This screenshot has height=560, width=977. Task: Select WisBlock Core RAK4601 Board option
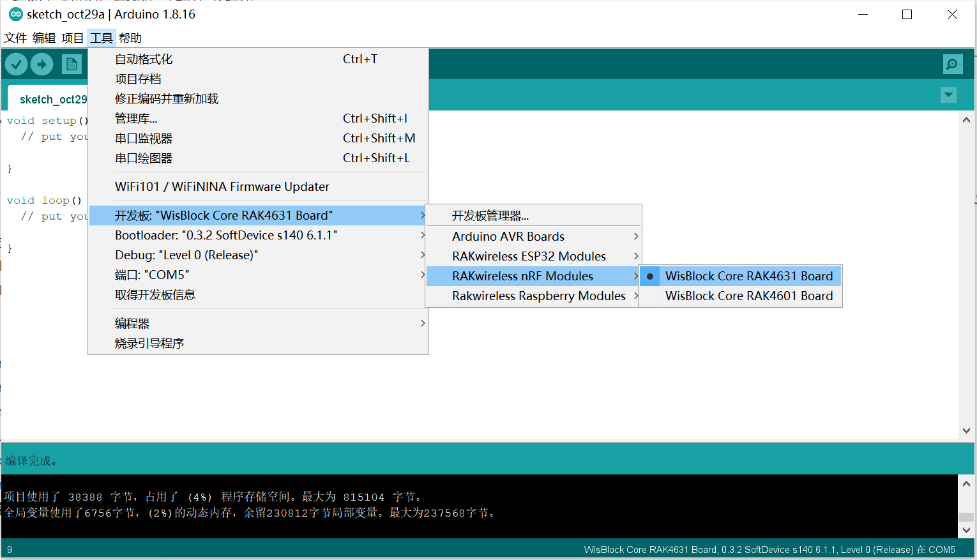[741, 296]
